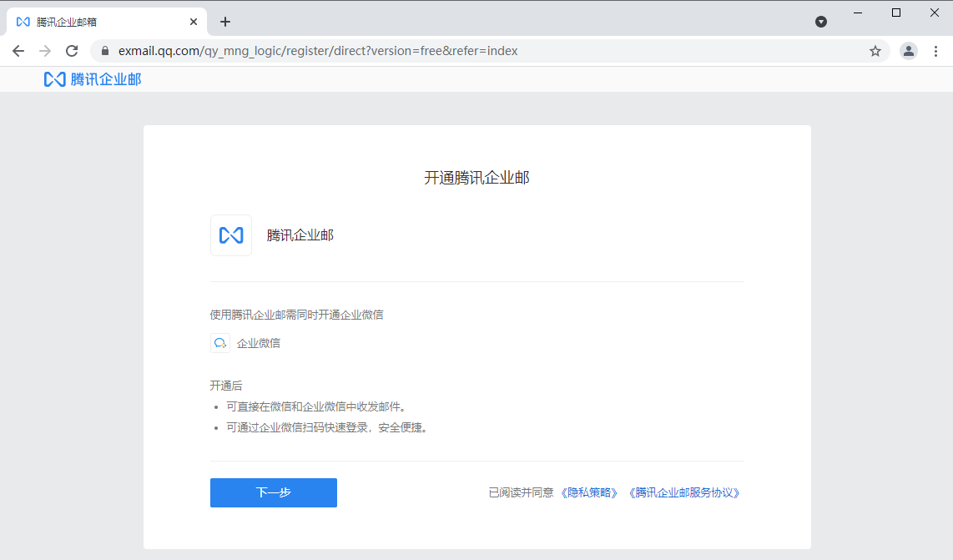Screen dimensions: 953x560
Task: Maximize the Chrome window
Action: pyautogui.click(x=896, y=13)
